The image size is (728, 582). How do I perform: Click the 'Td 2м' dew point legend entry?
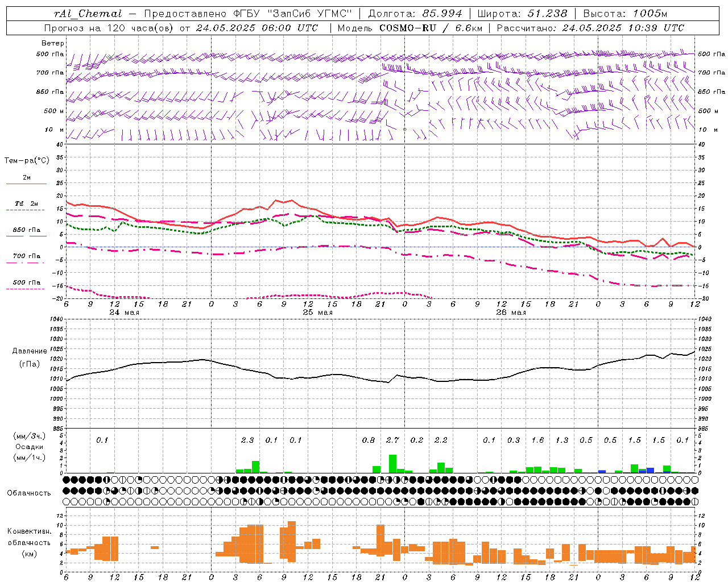pyautogui.click(x=27, y=203)
